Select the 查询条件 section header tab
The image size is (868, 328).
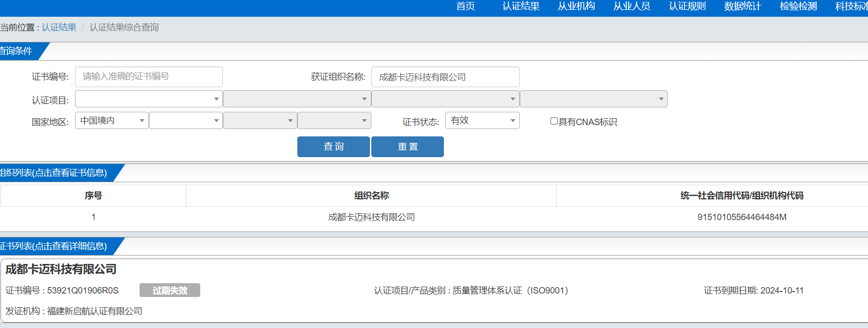coord(20,51)
